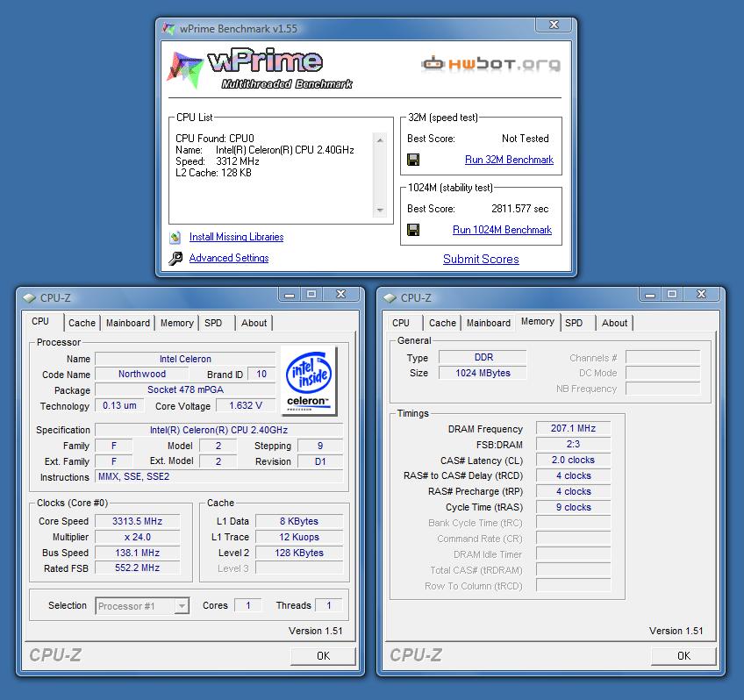Image resolution: width=744 pixels, height=700 pixels.
Task: Click the empty Channels # field
Action: pos(663,357)
